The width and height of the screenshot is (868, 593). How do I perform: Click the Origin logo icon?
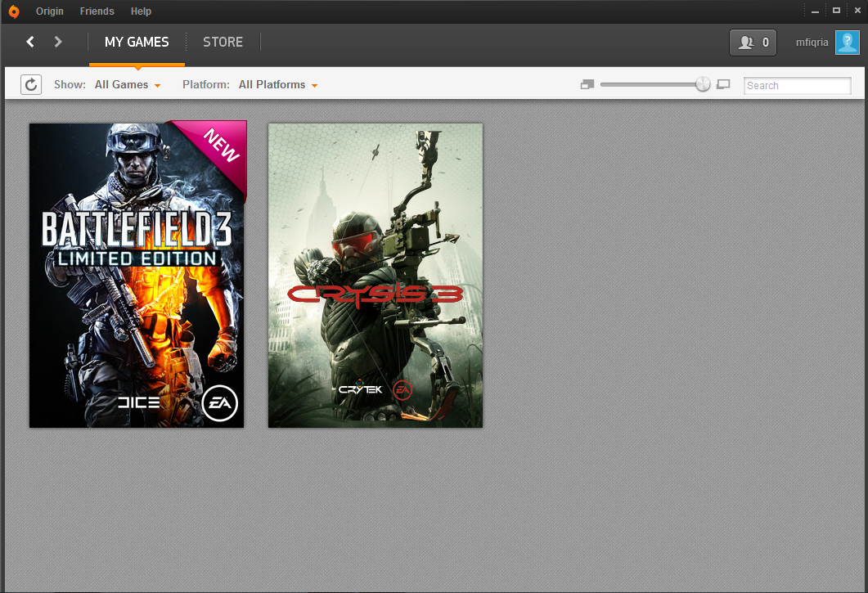pos(14,11)
